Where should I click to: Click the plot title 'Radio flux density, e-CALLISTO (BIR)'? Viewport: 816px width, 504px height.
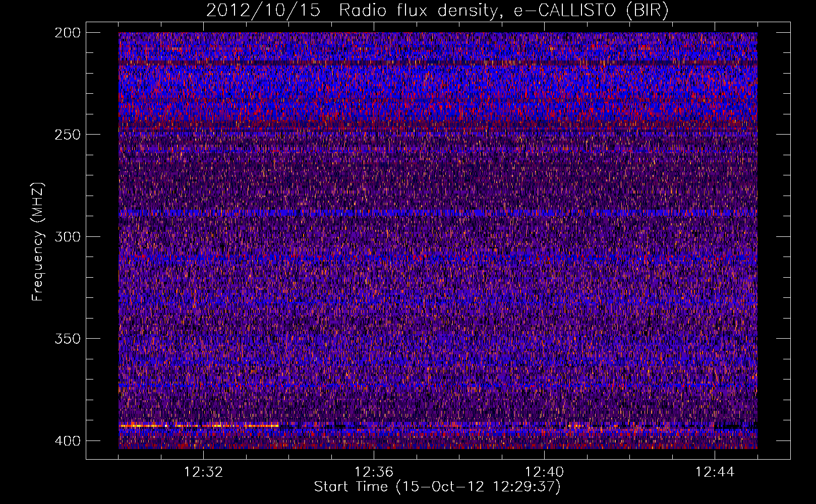click(x=503, y=11)
